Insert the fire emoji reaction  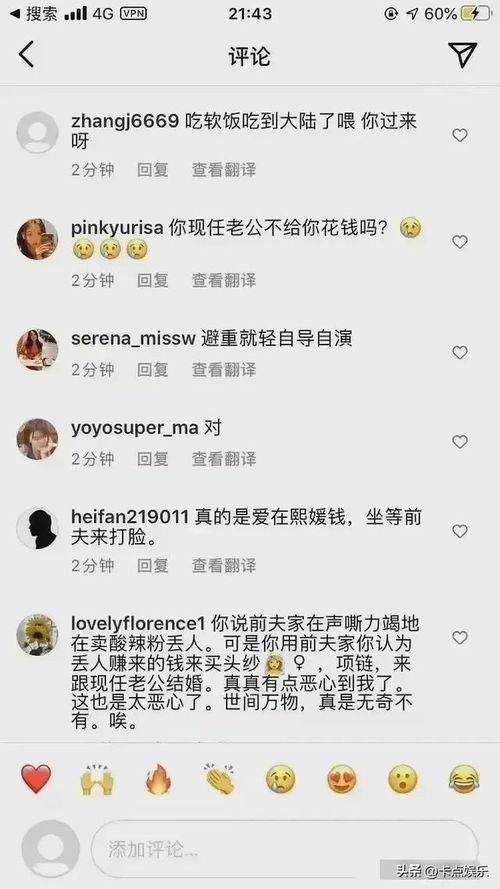[158, 779]
